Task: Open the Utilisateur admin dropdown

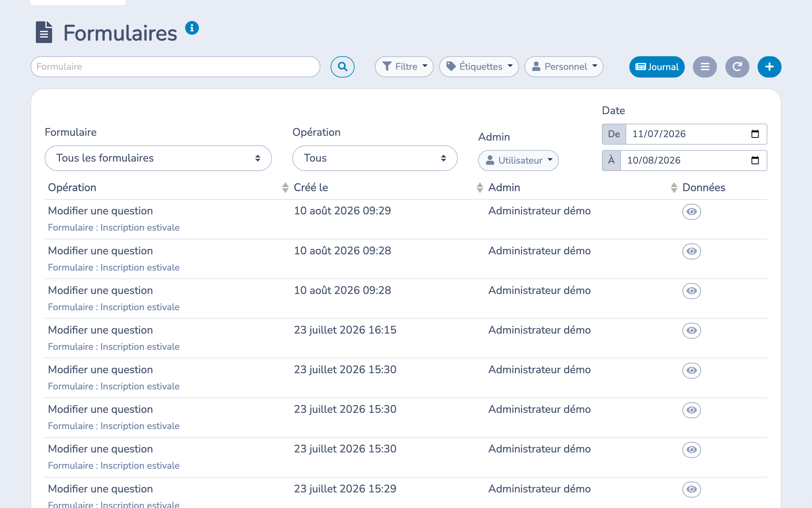Action: (518, 161)
